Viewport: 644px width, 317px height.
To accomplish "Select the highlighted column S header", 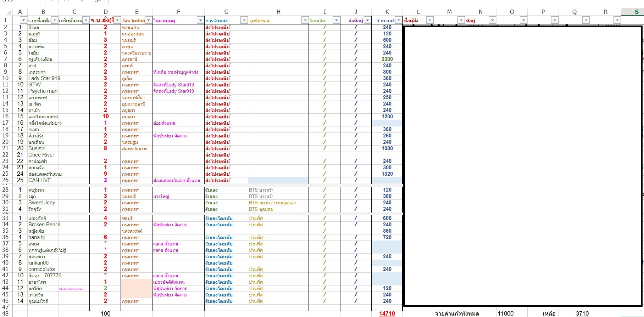I will click(x=632, y=12).
